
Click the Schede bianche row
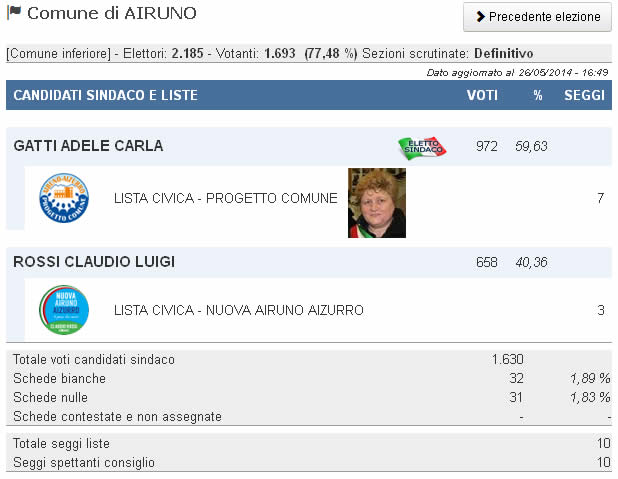tap(309, 378)
